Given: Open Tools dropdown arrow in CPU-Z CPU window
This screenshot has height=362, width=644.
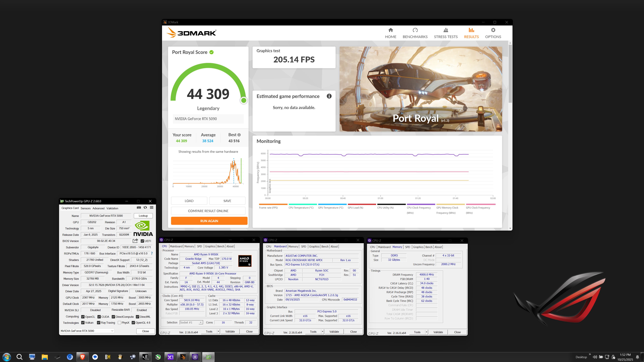Looking at the screenshot, I should (x=218, y=331).
